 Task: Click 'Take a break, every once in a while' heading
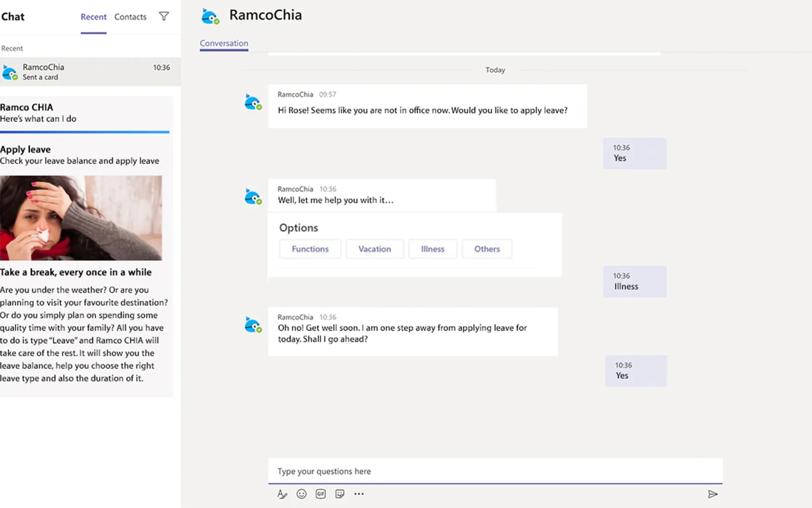tap(76, 272)
